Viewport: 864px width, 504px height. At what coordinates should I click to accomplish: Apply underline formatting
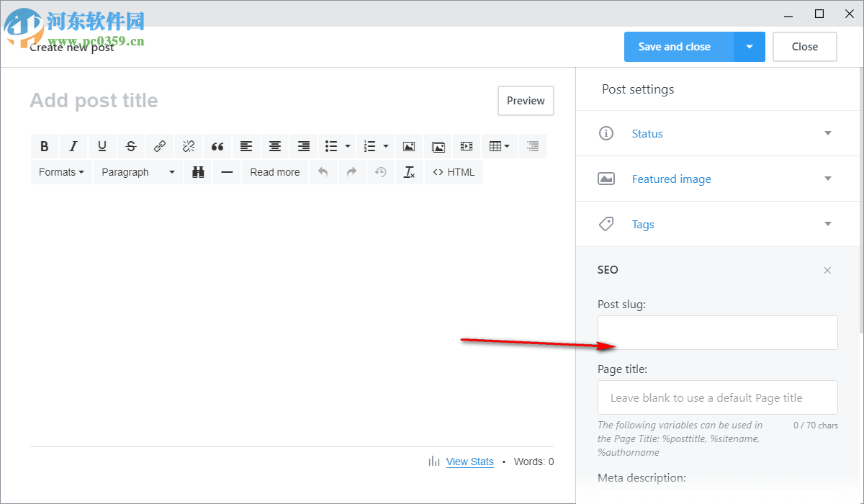click(102, 146)
